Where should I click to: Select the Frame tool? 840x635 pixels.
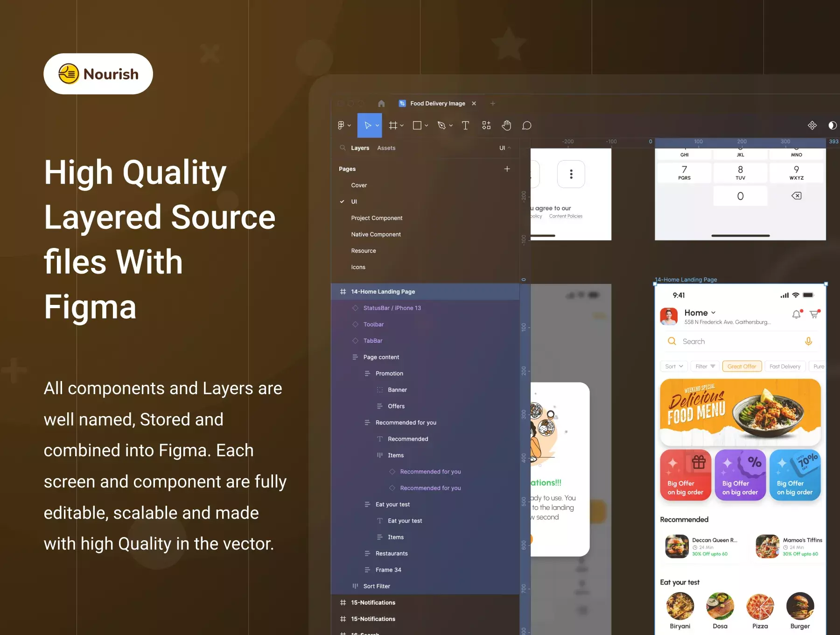coord(393,125)
